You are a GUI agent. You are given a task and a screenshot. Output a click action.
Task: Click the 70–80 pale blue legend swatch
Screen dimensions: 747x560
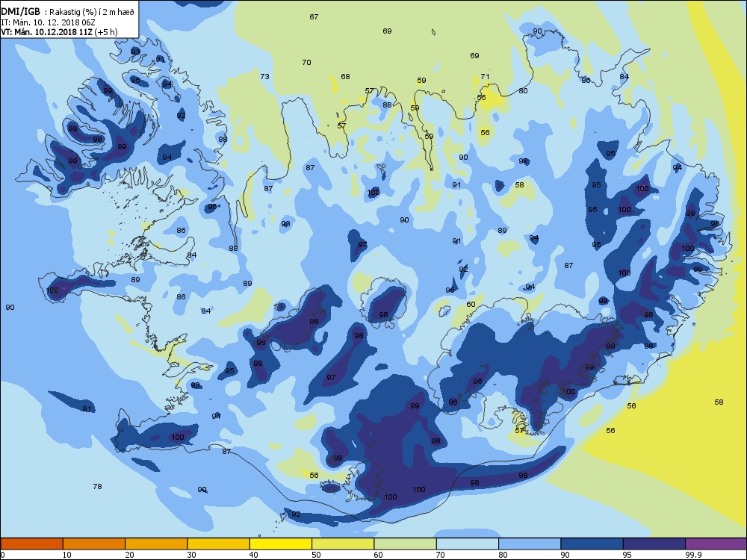[468, 544]
